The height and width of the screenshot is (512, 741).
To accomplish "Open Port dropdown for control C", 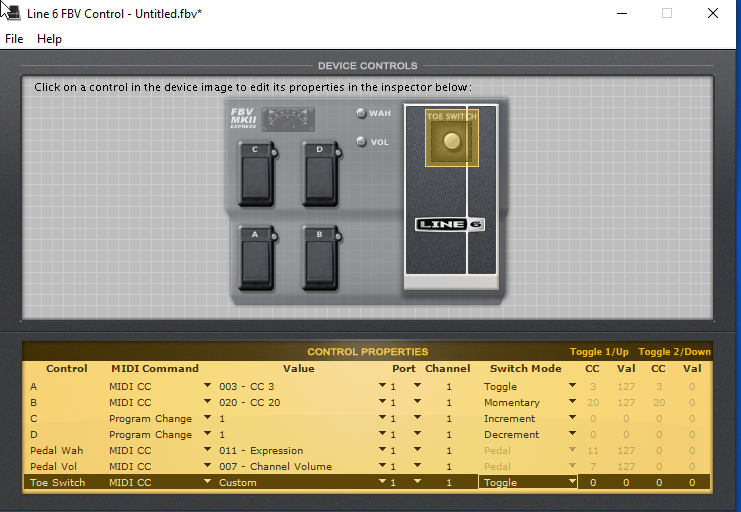I will click(417, 418).
